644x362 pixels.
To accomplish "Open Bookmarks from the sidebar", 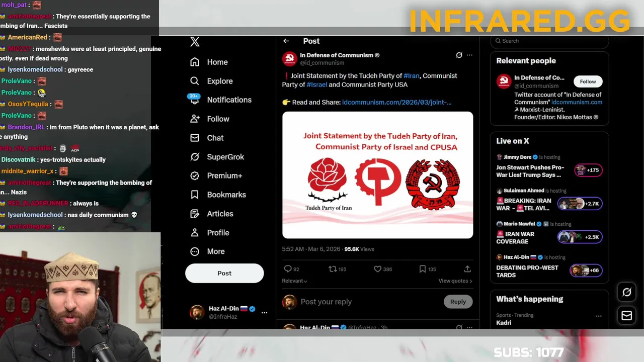I will (x=218, y=195).
